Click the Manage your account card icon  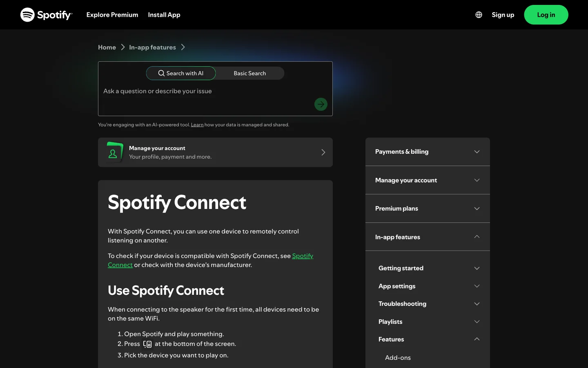pos(114,153)
